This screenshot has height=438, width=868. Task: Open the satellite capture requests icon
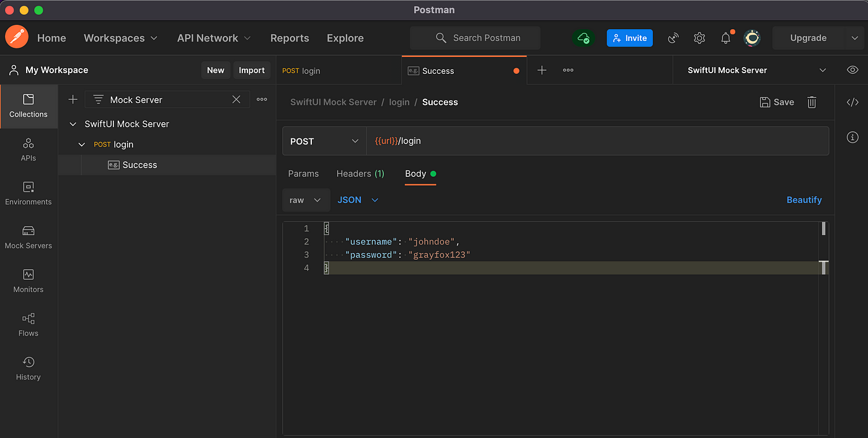(673, 38)
